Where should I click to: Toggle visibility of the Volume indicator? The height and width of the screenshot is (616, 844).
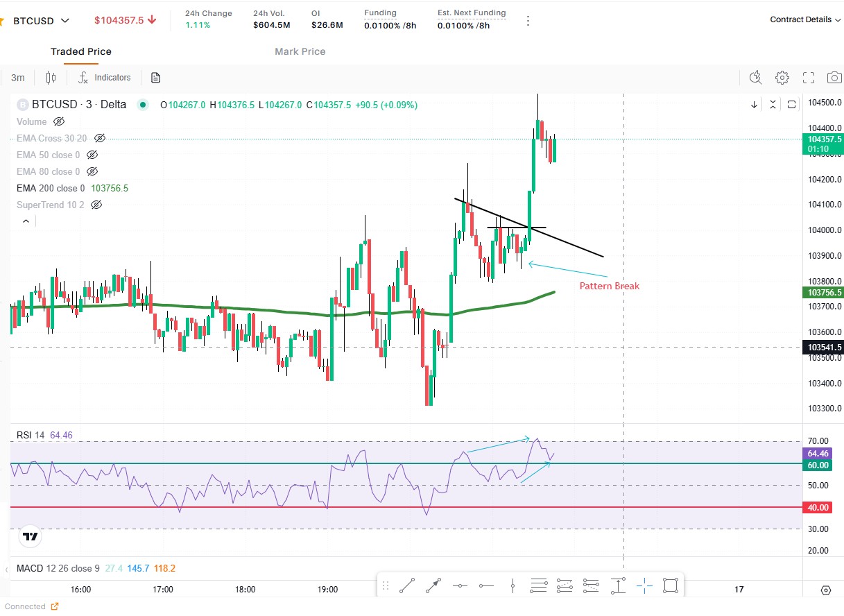[60, 121]
